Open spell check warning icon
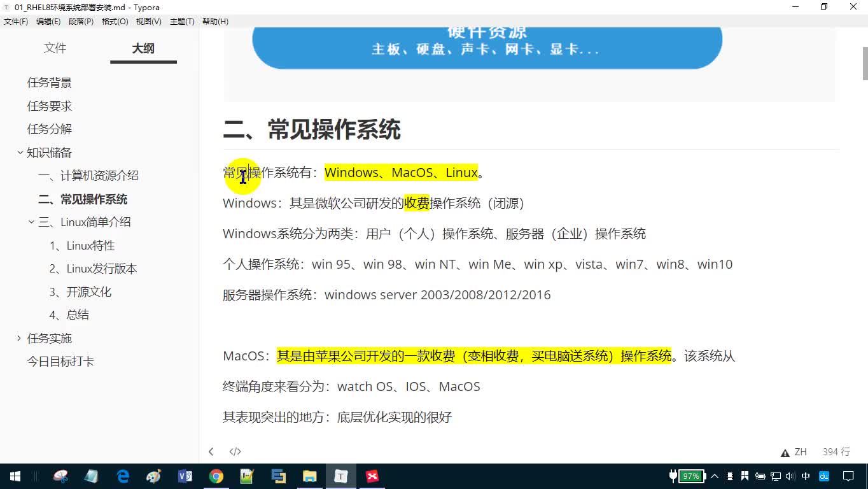The height and width of the screenshot is (489, 868). pyautogui.click(x=785, y=453)
